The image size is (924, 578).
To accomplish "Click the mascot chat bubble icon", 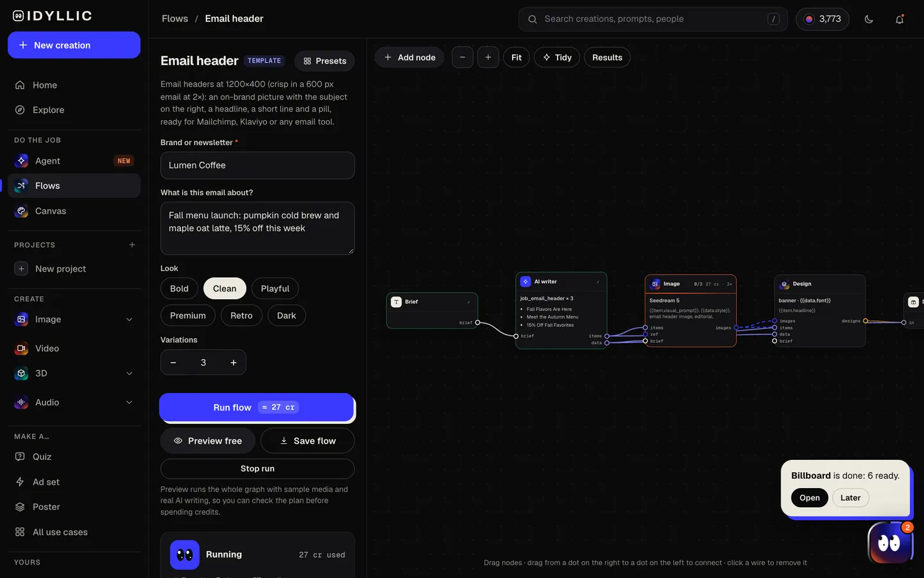I will (x=889, y=543).
